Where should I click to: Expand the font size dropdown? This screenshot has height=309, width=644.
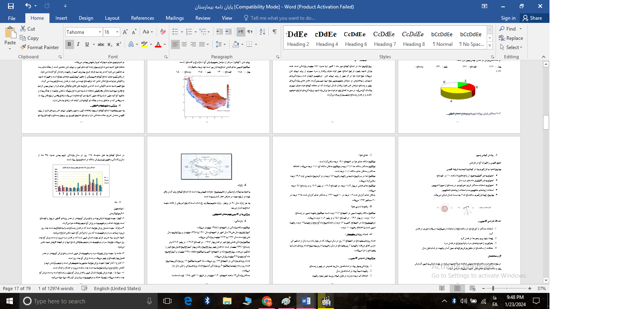pos(117,32)
